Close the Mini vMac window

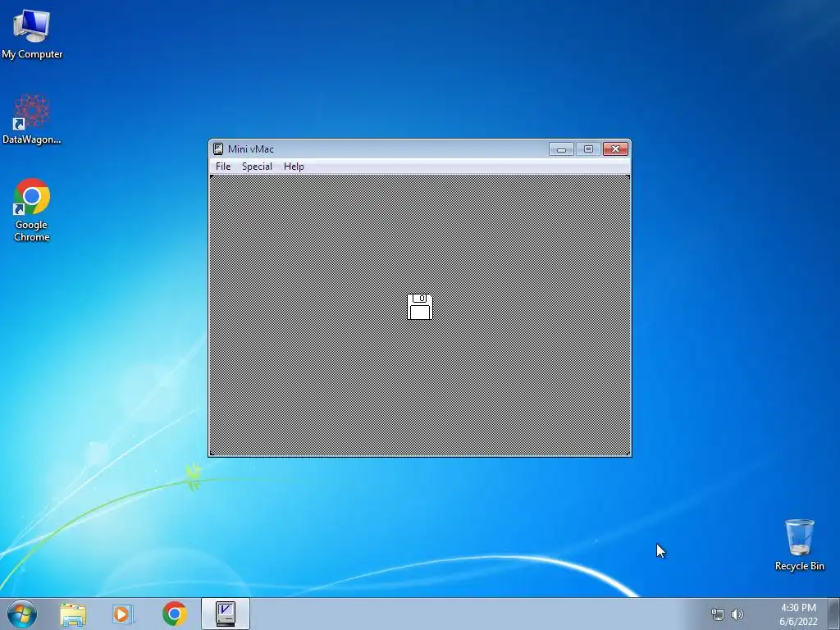(615, 149)
